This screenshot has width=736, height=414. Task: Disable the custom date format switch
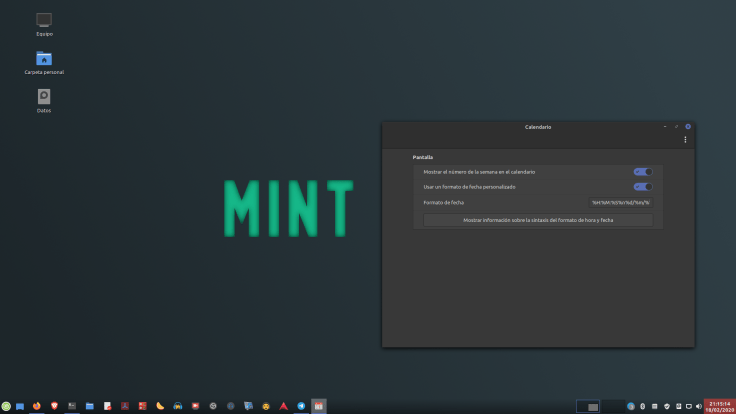642,187
